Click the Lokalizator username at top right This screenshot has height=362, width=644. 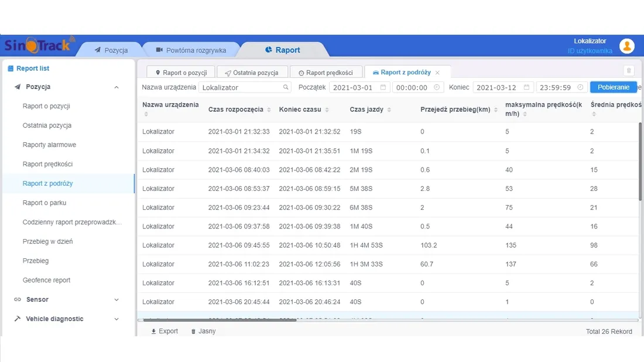(x=590, y=41)
